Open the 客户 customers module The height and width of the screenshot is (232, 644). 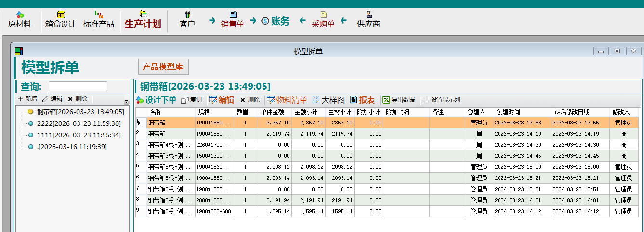click(x=187, y=20)
